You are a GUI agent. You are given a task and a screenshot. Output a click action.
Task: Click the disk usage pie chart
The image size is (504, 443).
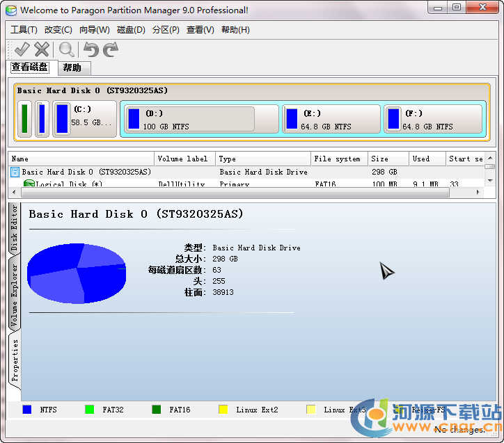[x=77, y=273]
